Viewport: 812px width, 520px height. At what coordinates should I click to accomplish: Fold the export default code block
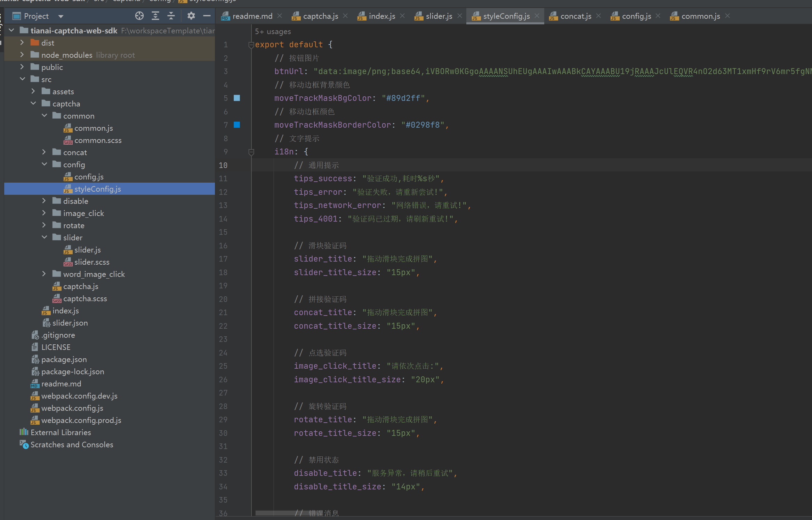click(251, 45)
